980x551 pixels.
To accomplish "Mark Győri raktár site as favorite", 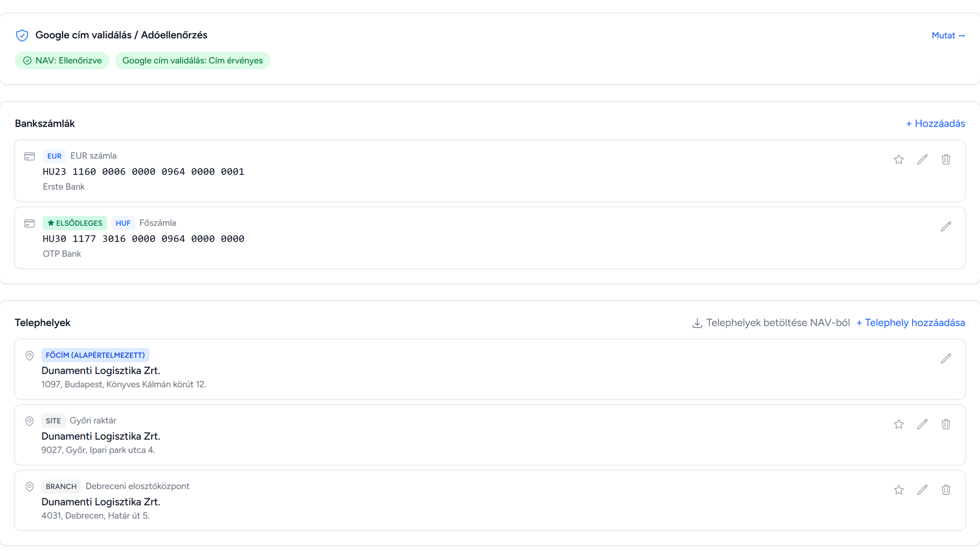I will coord(899,424).
